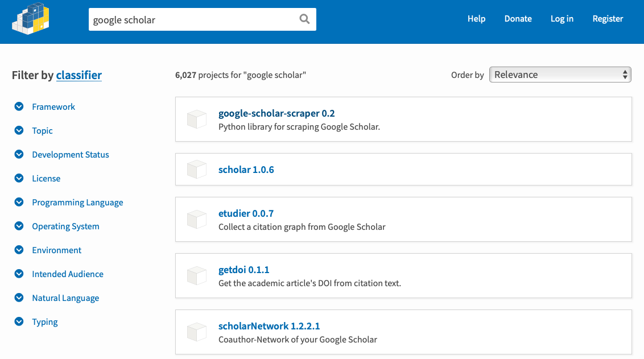Go to Log in

[562, 18]
